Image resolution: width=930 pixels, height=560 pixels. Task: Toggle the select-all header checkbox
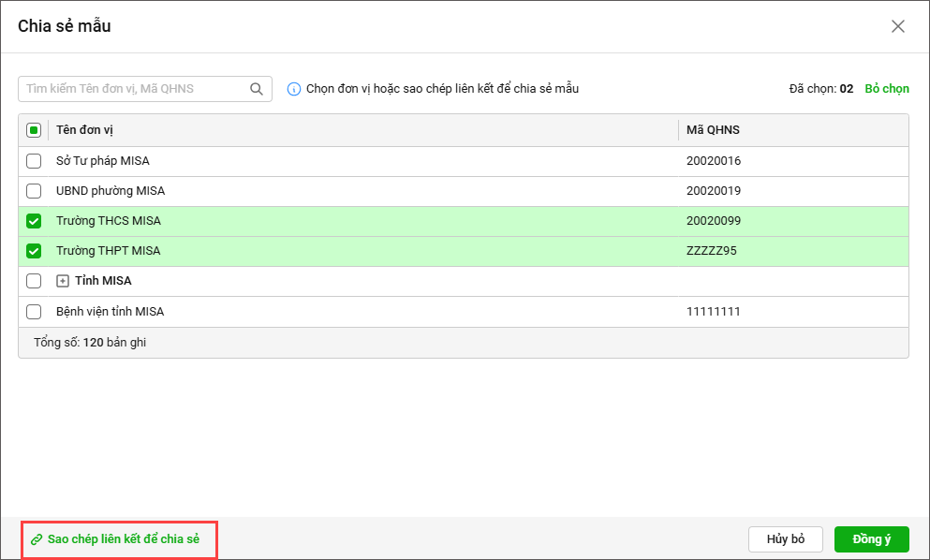click(x=34, y=130)
